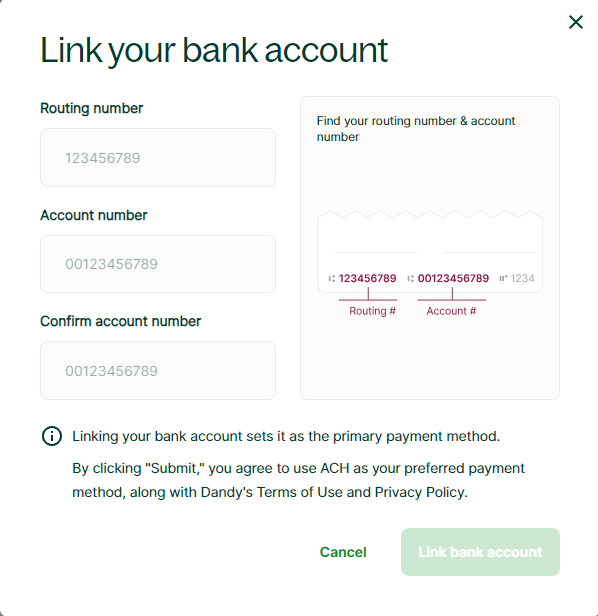This screenshot has height=616, width=598.
Task: Click the sample check illustration
Action: coord(430,251)
